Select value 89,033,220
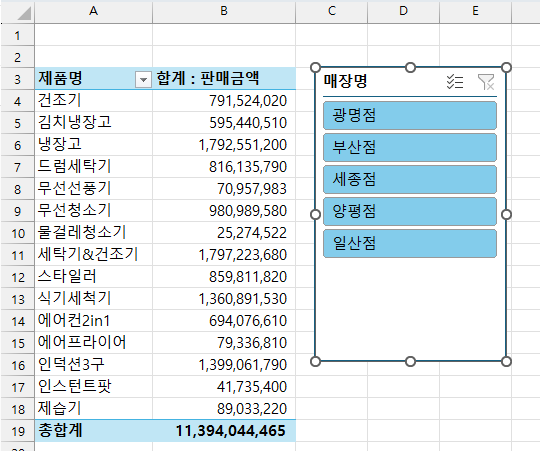Screen dimensions: 540x451 tap(224, 409)
